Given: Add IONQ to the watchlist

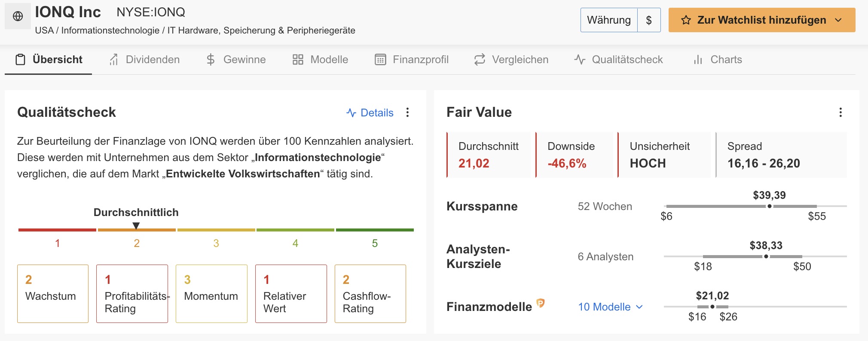Looking at the screenshot, I should tap(761, 20).
